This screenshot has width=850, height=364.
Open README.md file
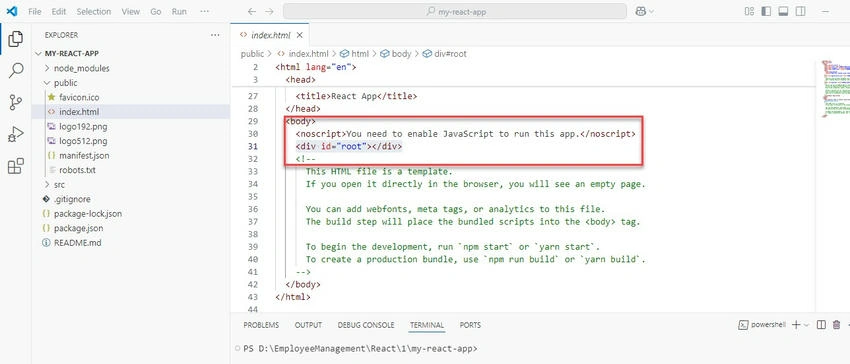tap(77, 243)
